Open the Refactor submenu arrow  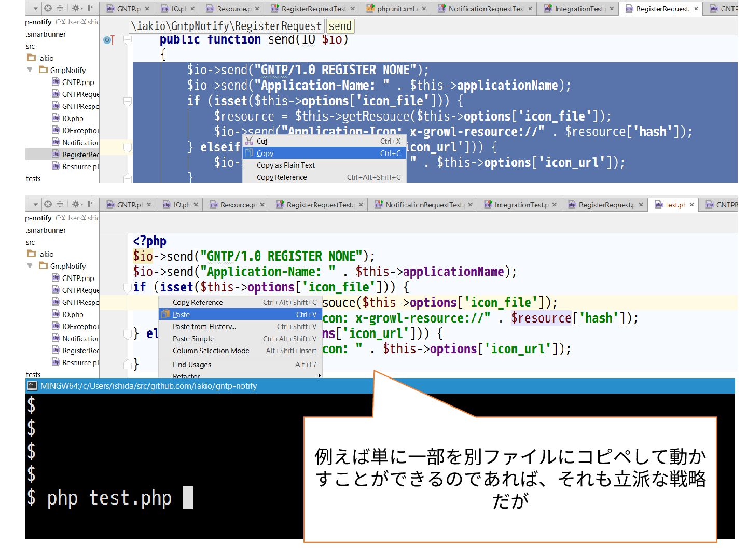(319, 375)
